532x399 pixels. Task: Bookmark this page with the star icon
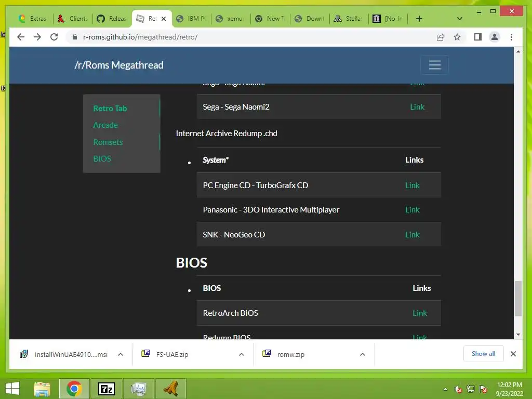457,37
